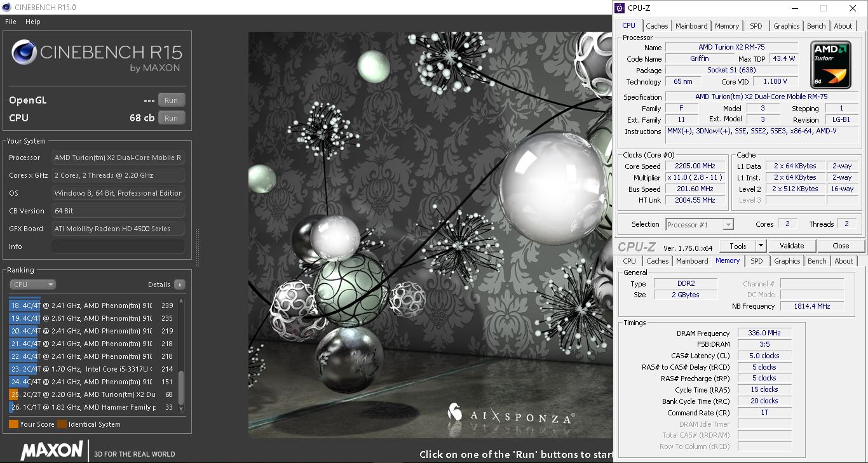The height and width of the screenshot is (463, 868).
Task: Open SPD tab in upper CPU-Z
Action: point(756,26)
